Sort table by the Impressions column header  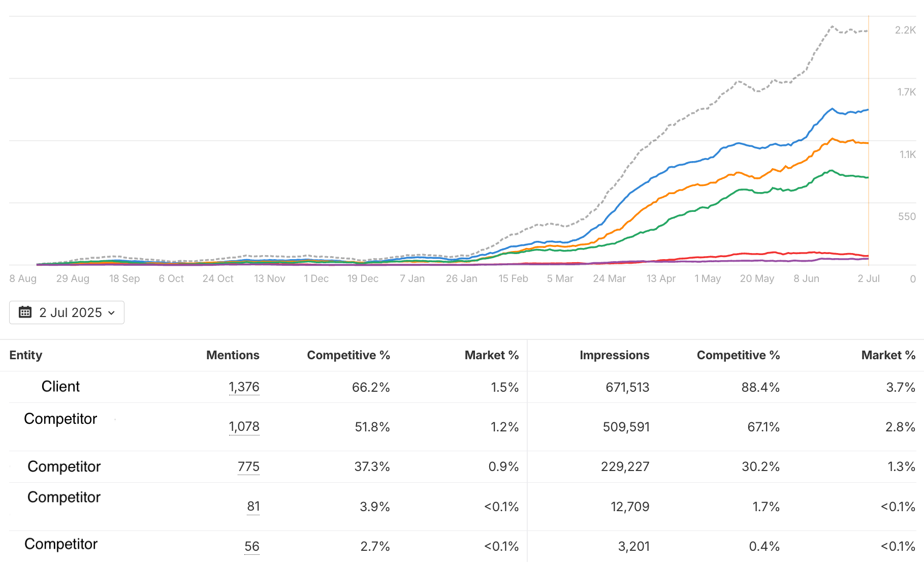614,355
